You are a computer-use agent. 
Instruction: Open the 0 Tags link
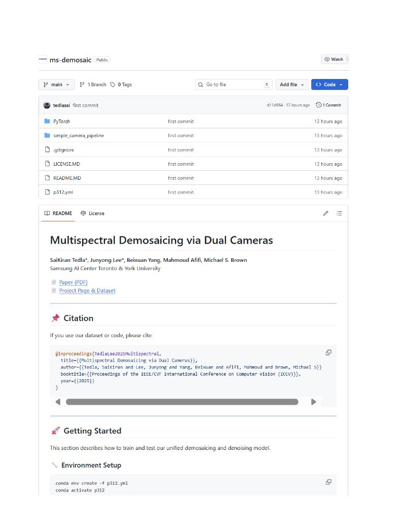121,85
